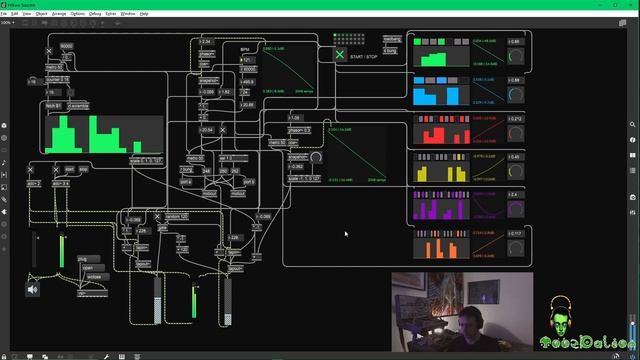The width and height of the screenshot is (640, 360).
Task: Click the wclose message box
Action: (x=97, y=277)
